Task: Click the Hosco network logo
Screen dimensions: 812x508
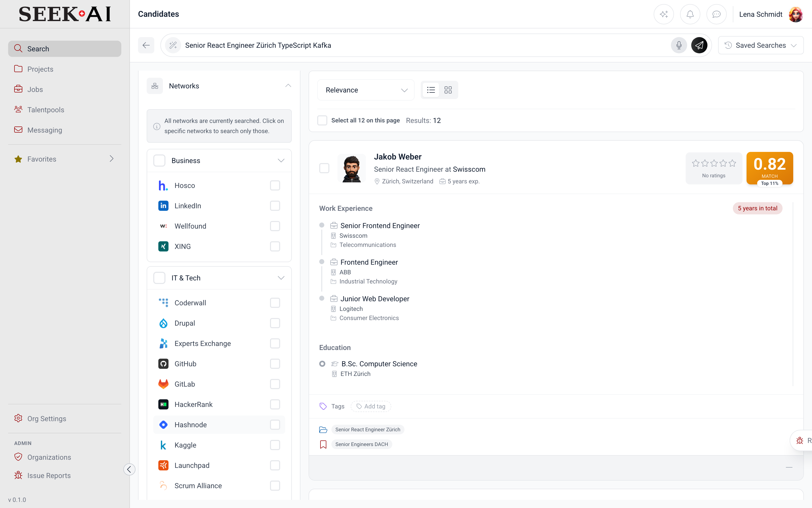Action: tap(163, 185)
